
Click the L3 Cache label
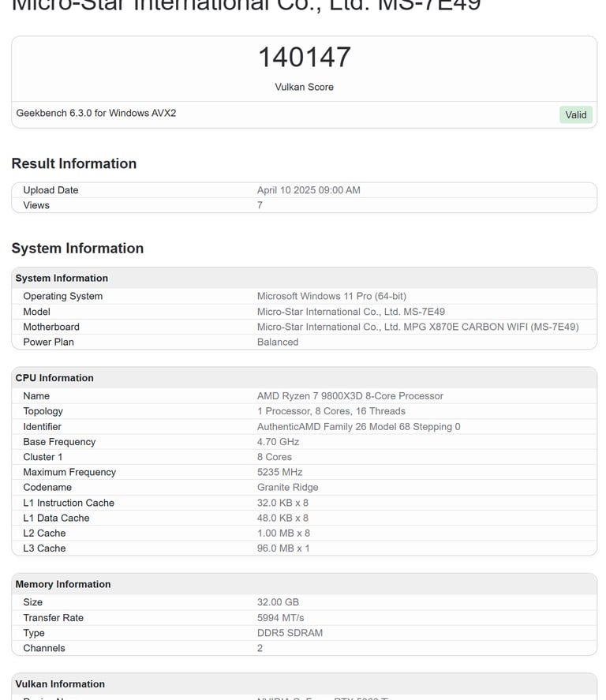coord(44,548)
